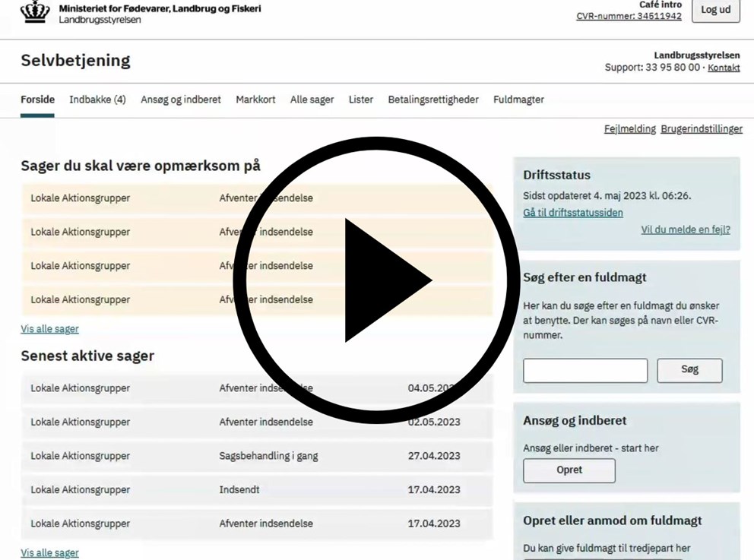This screenshot has height=560, width=754.
Task: Open the CVR-nummer 34511942 link
Action: click(x=629, y=16)
